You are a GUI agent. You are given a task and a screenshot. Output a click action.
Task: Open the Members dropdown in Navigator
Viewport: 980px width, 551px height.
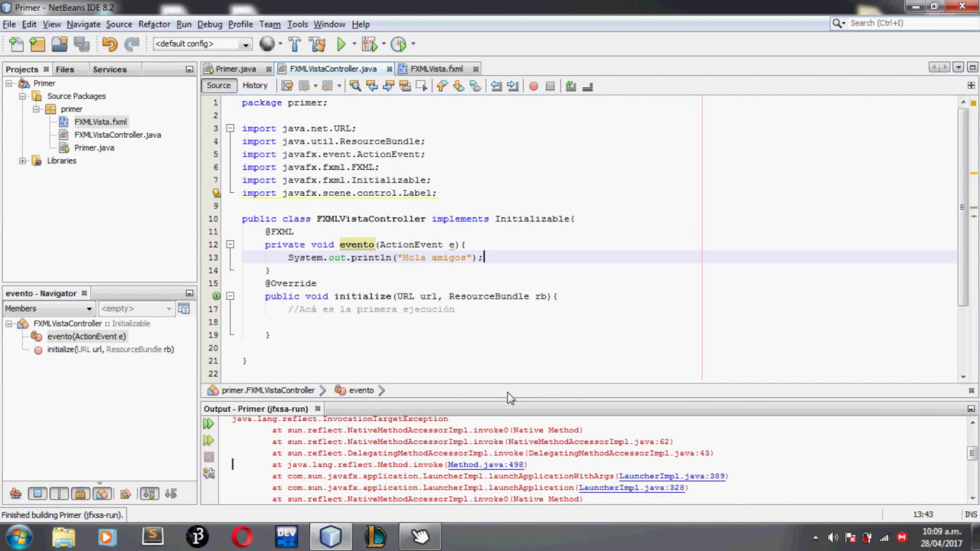click(49, 308)
